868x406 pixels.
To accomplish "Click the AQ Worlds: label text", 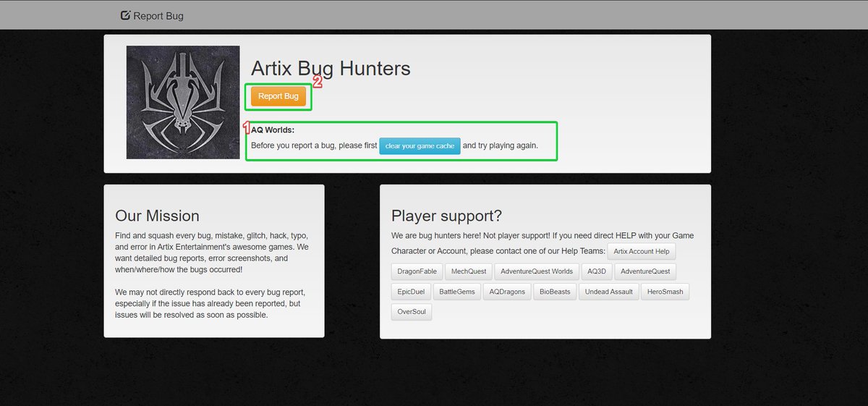I will [x=273, y=130].
